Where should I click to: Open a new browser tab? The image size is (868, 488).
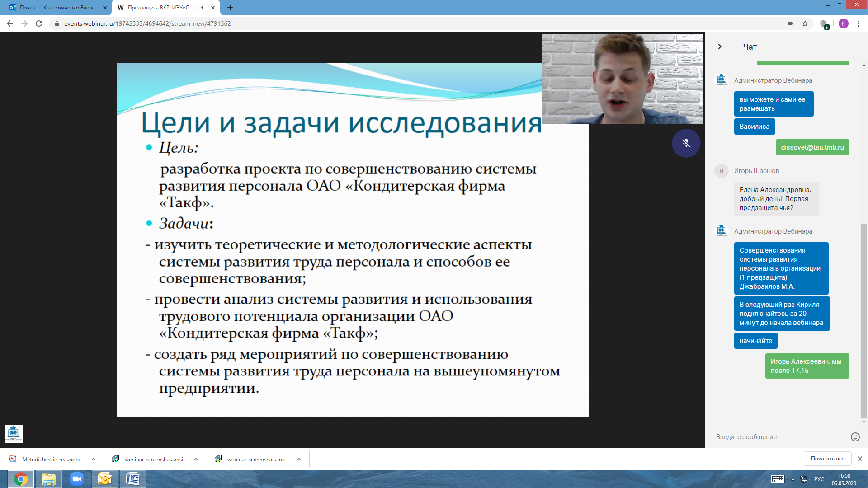click(230, 8)
